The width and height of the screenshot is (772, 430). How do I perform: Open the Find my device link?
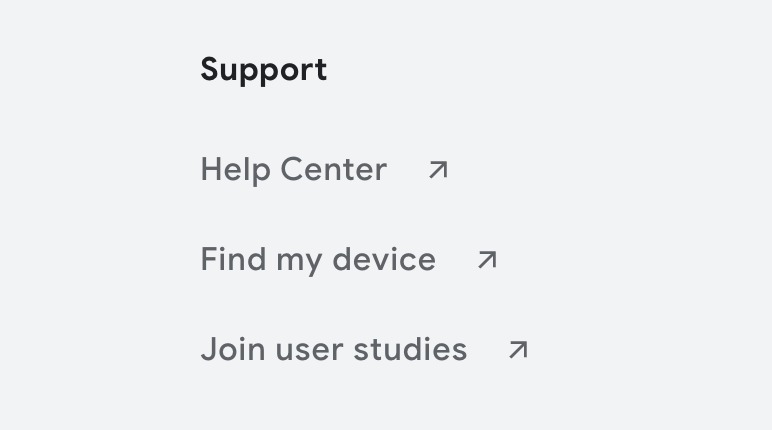click(318, 260)
